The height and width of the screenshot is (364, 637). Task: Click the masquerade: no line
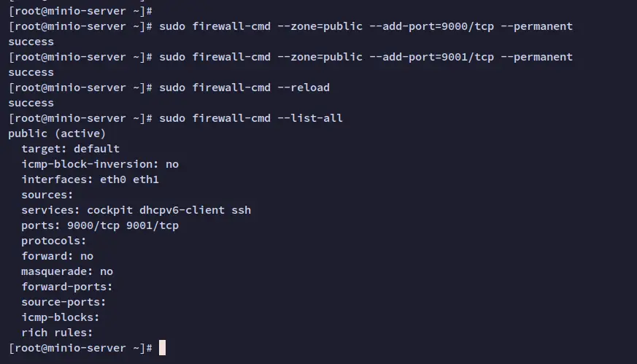point(67,271)
